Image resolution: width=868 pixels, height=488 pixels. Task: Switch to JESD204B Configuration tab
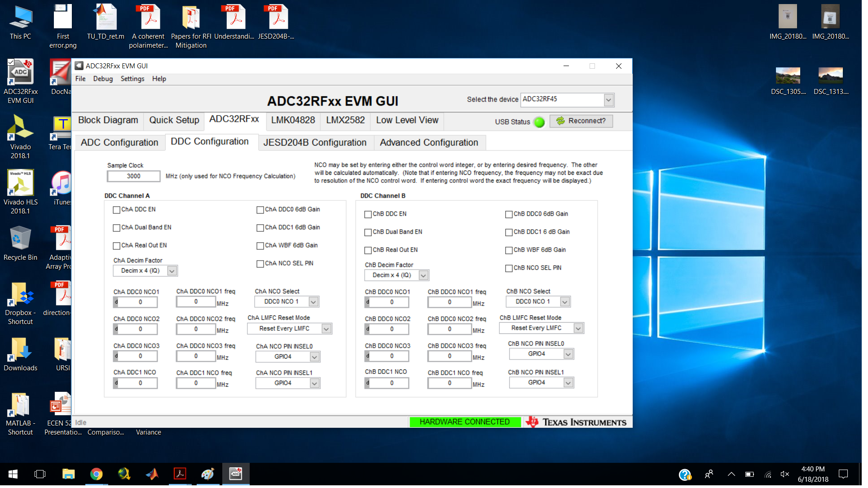point(315,142)
